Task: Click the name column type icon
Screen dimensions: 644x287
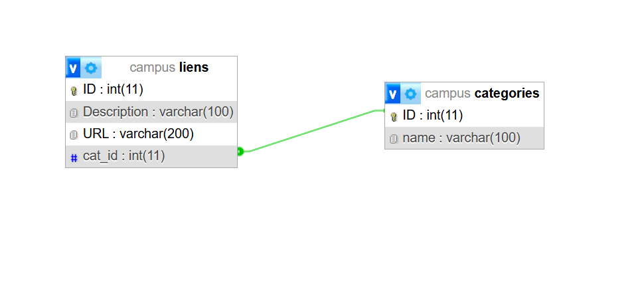Action: [393, 139]
